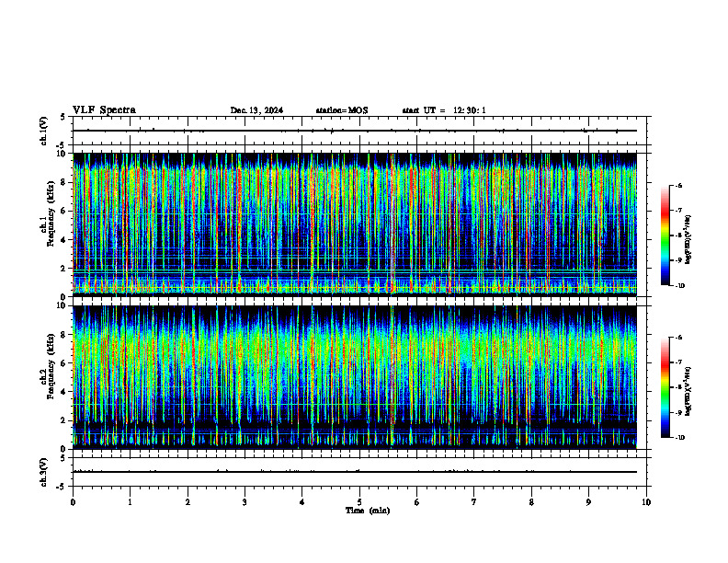728x563 pixels.
Task: Click time axis tick label "10" at the right end
Action: point(646,502)
